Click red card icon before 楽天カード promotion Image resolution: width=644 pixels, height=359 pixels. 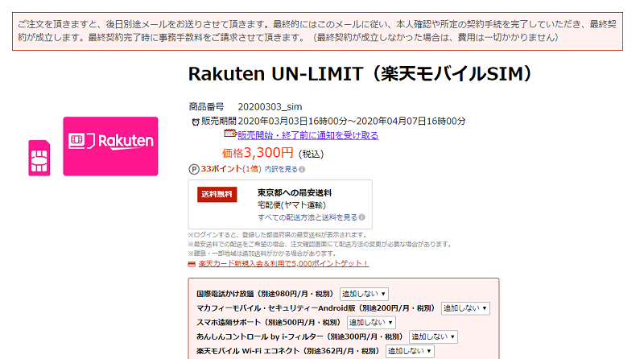point(192,264)
